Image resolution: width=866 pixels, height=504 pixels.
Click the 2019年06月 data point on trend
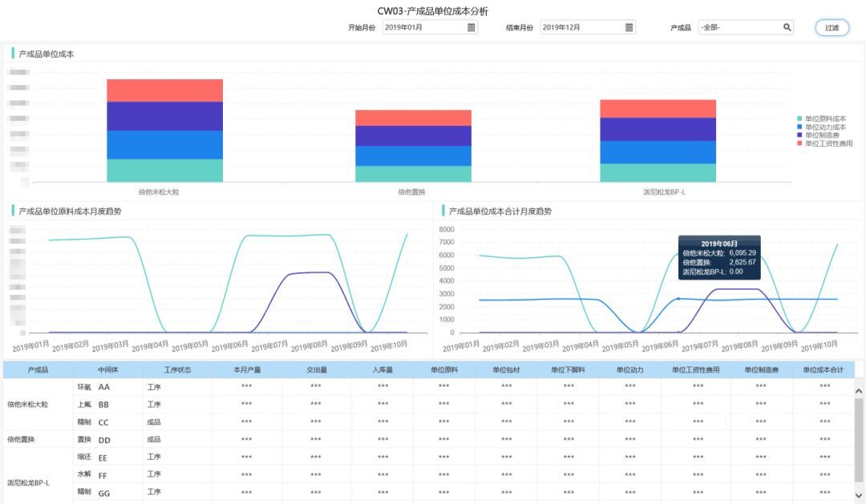click(679, 299)
